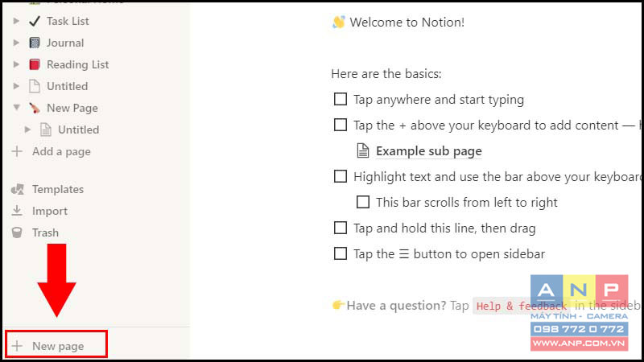The width and height of the screenshot is (644, 362).
Task: Select the top-level Untitled page in sidebar
Action: (67, 86)
